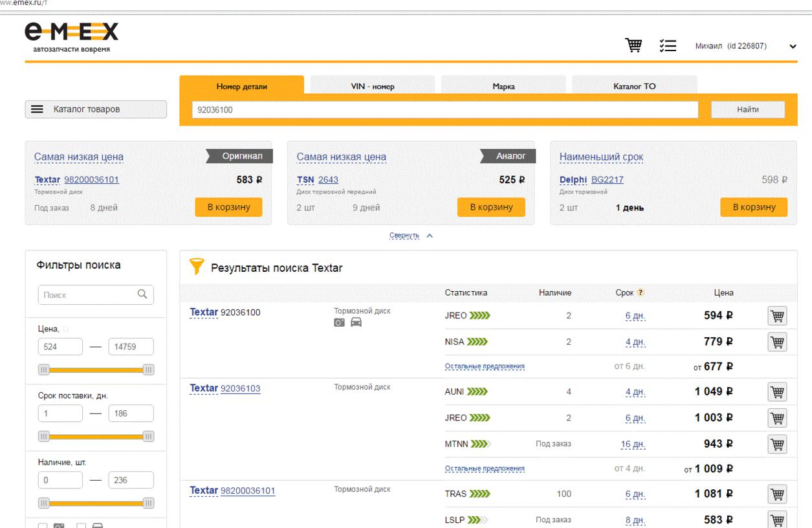Grab the maximum delivery days slider handle
The image size is (812, 528).
[148, 437]
